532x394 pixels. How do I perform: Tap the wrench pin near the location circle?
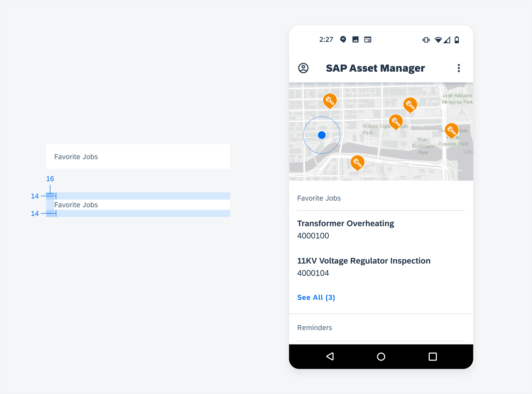(x=330, y=101)
